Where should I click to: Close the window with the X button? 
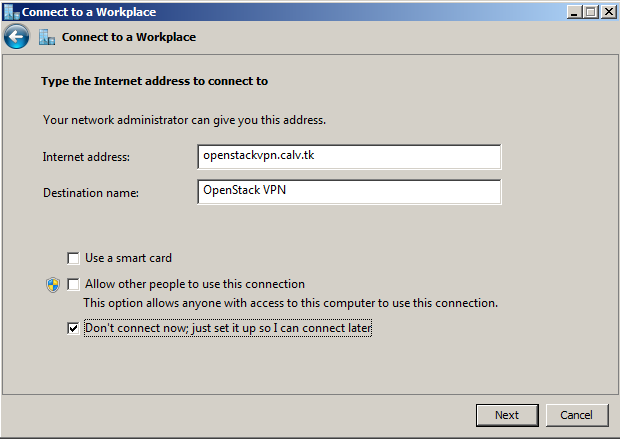click(x=607, y=11)
